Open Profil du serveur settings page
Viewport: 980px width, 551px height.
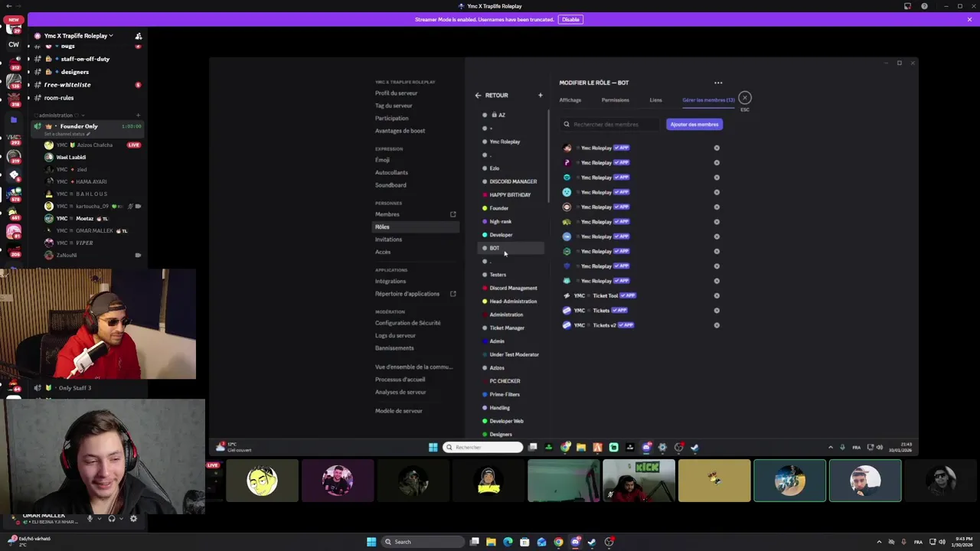pos(396,93)
